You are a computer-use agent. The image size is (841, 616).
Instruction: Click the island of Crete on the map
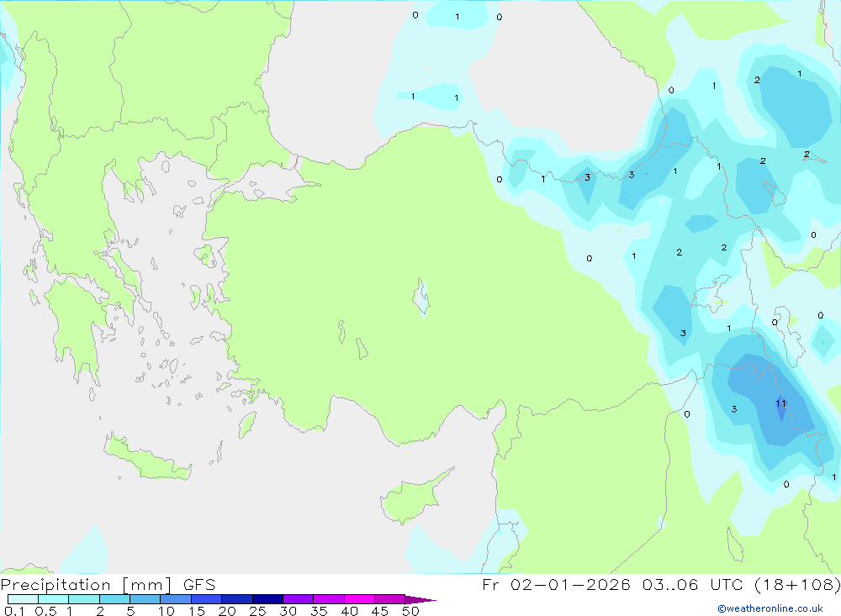coord(147,457)
